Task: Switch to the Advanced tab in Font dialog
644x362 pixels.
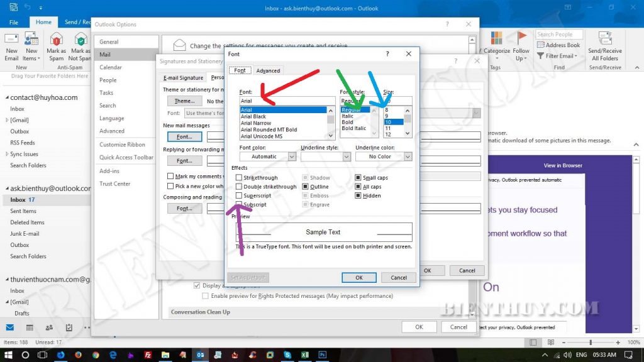Action: click(x=268, y=70)
